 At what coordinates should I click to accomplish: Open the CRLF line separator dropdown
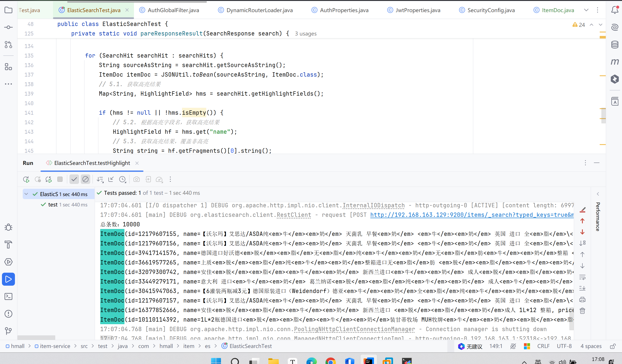pos(543,346)
